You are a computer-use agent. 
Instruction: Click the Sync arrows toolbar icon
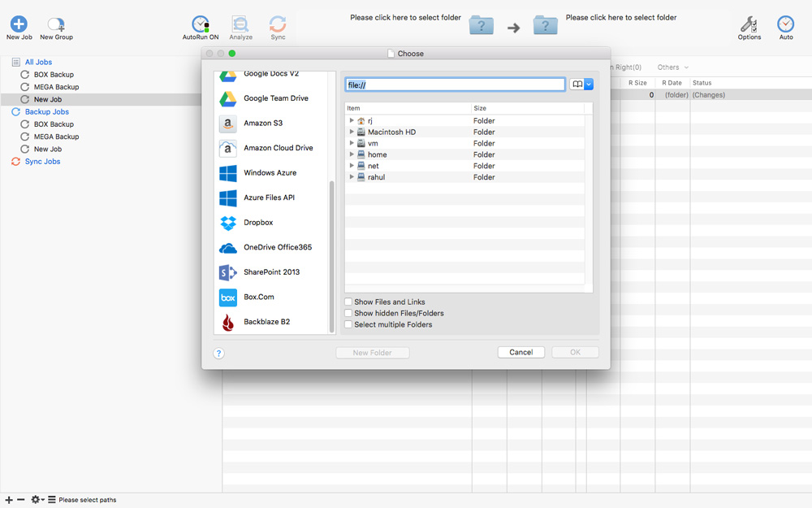(x=278, y=24)
